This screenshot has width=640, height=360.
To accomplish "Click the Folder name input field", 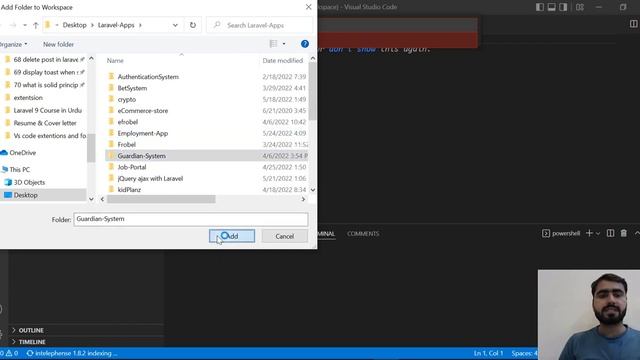I will pos(191,219).
